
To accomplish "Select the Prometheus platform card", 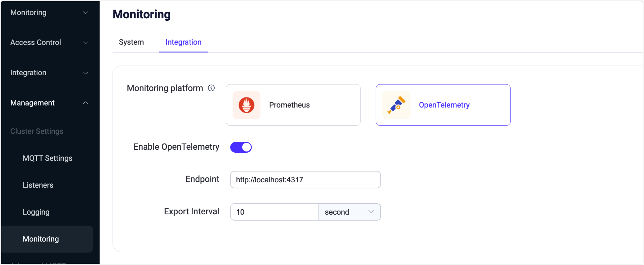I will pyautogui.click(x=293, y=105).
